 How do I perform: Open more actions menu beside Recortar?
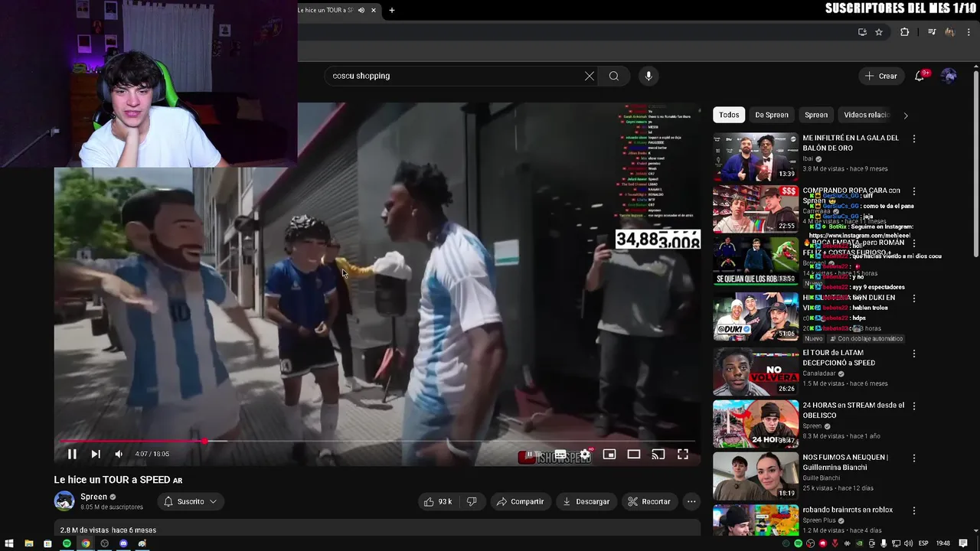click(691, 501)
